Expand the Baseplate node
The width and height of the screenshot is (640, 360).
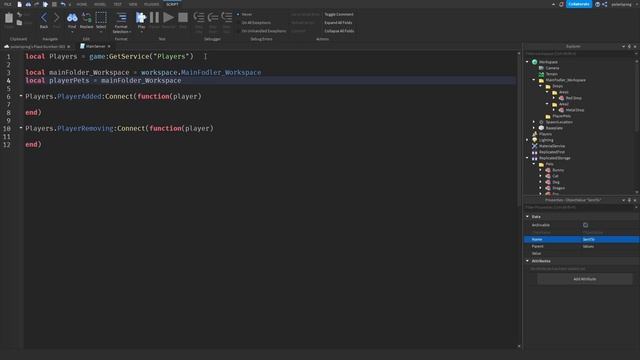point(534,128)
